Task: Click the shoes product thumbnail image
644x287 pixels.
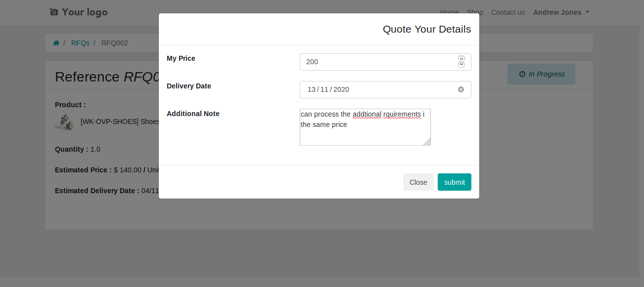Action: [x=64, y=122]
